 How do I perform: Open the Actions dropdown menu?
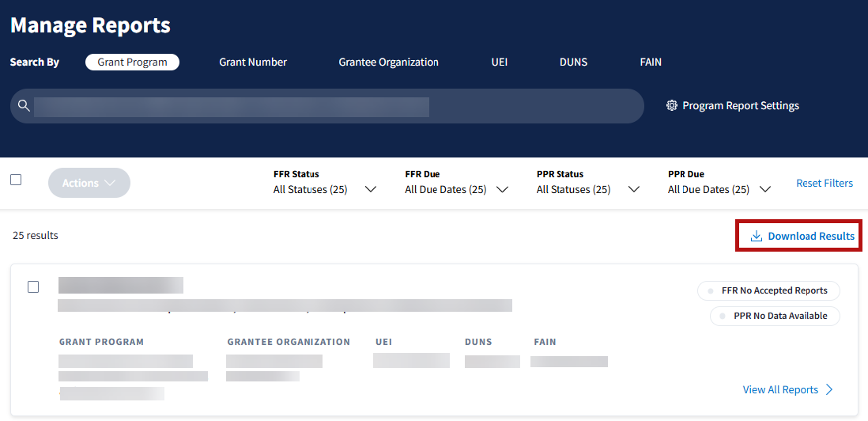click(89, 183)
